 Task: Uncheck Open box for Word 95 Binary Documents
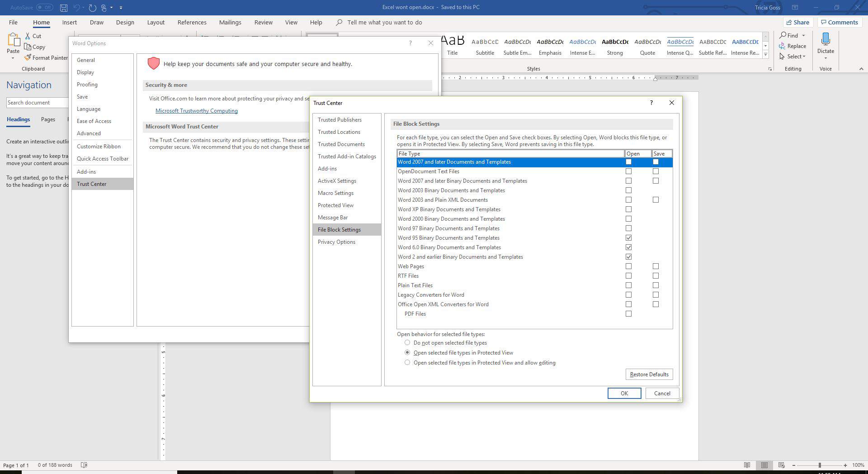(628, 238)
